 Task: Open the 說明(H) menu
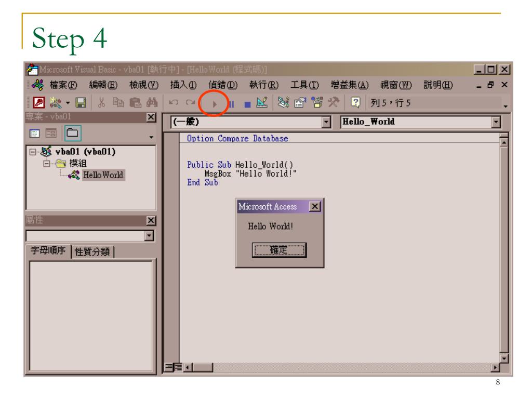(x=438, y=85)
